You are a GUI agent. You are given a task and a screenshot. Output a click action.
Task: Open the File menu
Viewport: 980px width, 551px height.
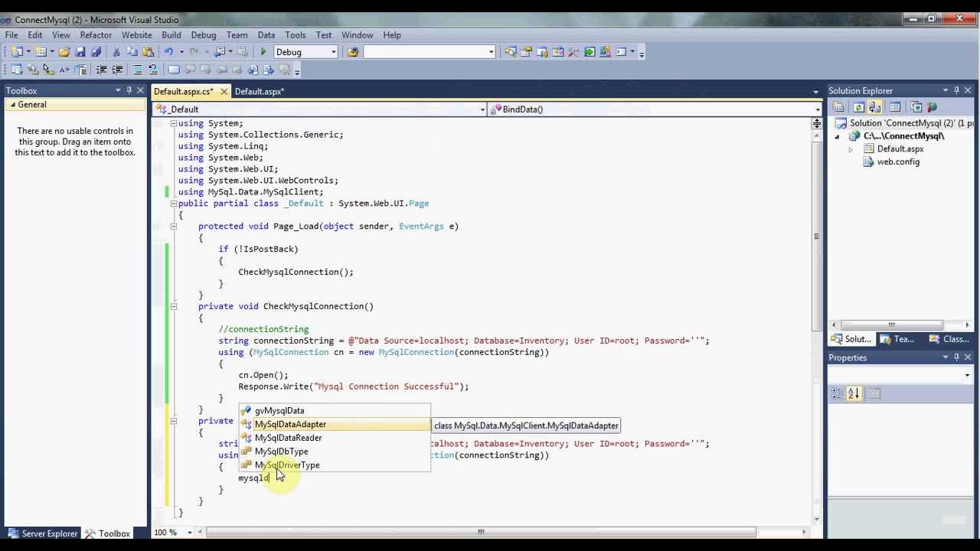coord(11,35)
